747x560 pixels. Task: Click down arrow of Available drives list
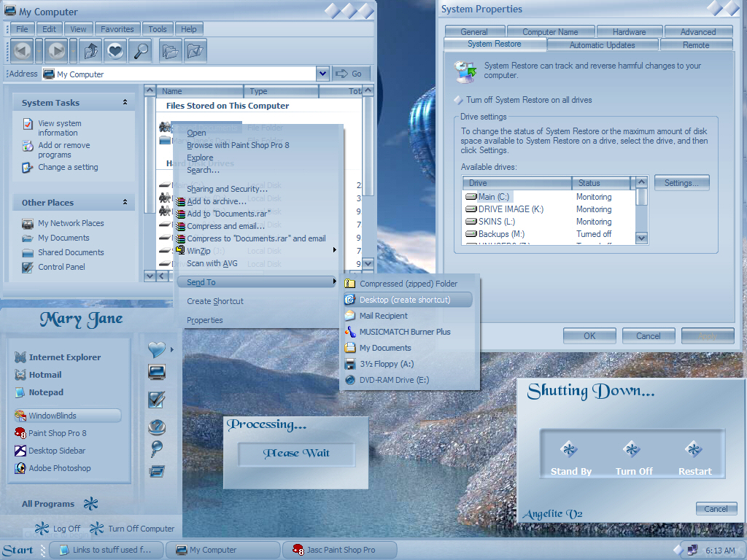[x=642, y=238]
